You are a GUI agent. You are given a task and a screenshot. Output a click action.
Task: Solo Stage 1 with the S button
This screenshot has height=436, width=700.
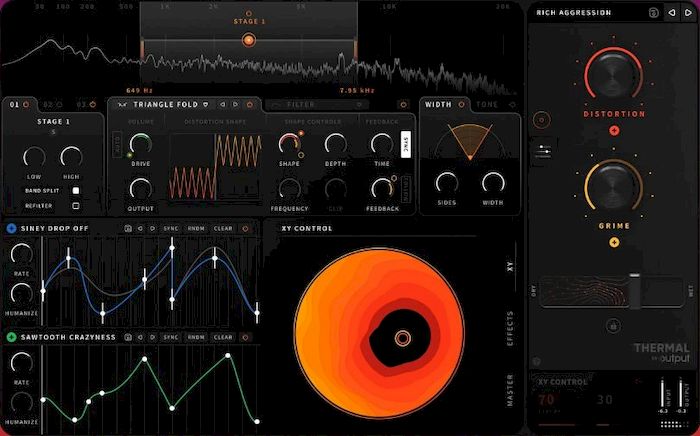(53, 132)
